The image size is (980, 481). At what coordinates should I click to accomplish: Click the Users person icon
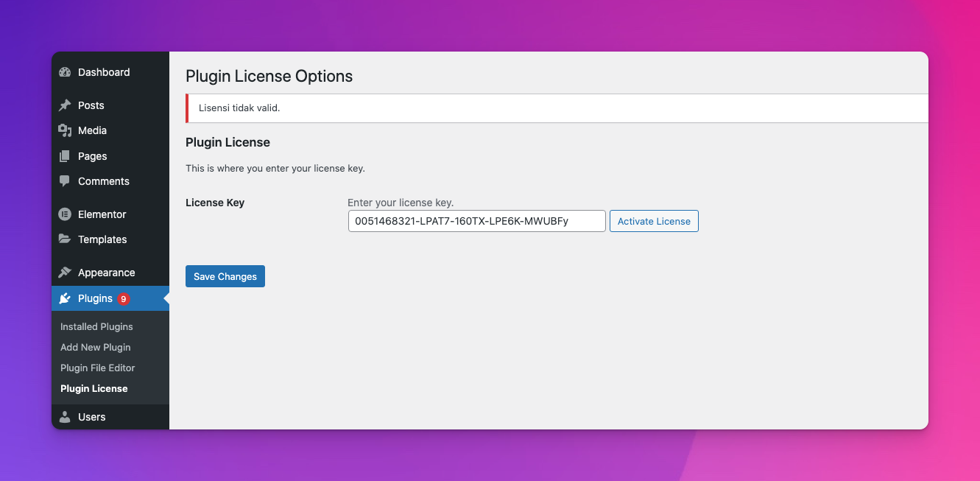pyautogui.click(x=65, y=417)
